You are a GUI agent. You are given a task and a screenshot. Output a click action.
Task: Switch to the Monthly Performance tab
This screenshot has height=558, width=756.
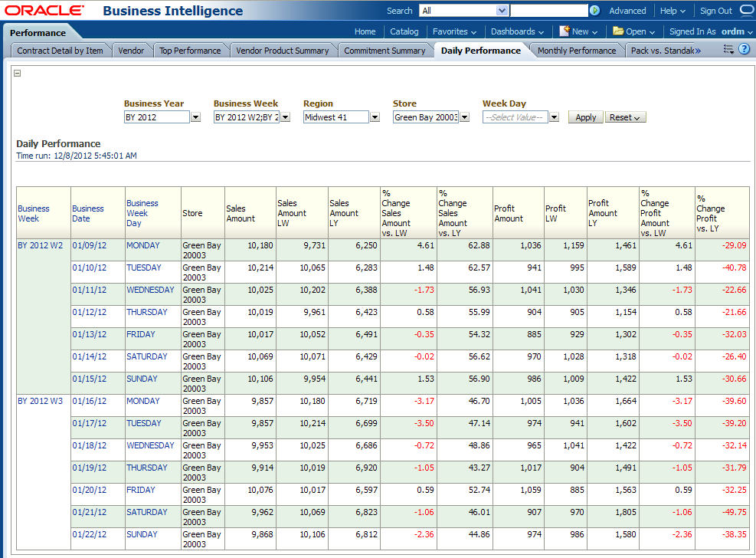pyautogui.click(x=576, y=51)
